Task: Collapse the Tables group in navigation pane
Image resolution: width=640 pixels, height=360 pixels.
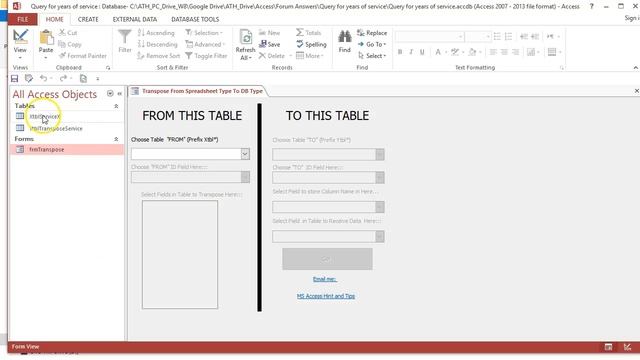Action: (116, 106)
